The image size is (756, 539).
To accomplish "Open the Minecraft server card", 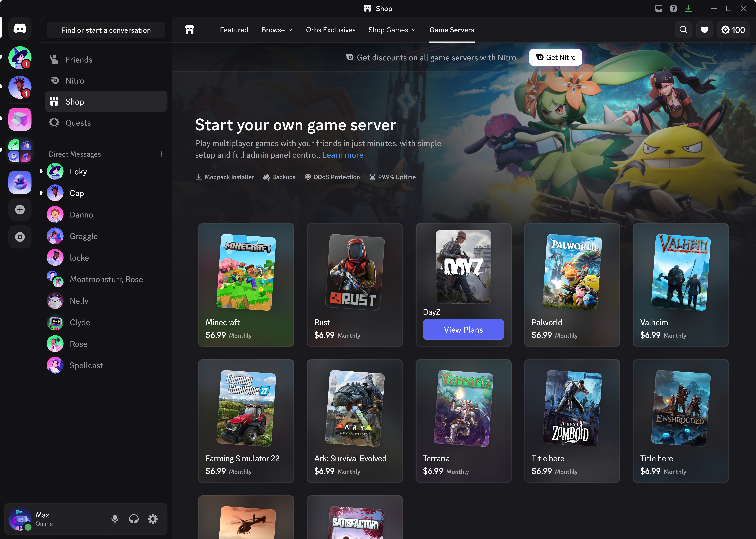I will pos(246,285).
